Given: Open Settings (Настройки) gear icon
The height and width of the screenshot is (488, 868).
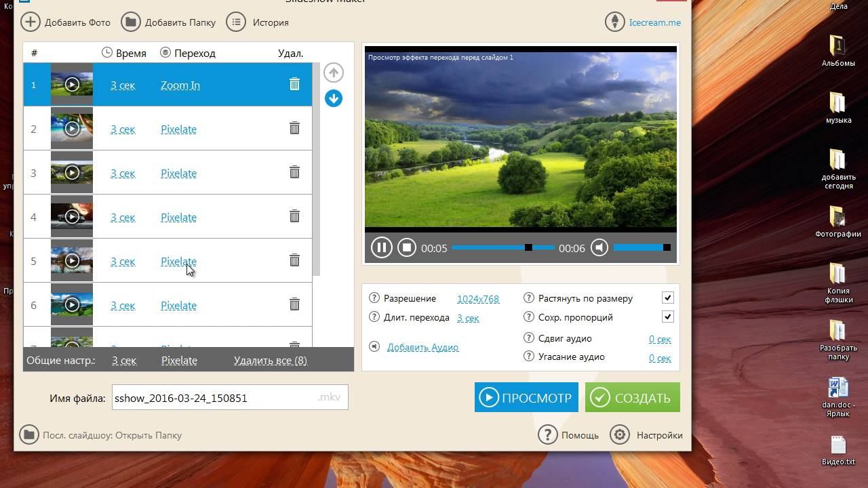Looking at the screenshot, I should click(620, 435).
